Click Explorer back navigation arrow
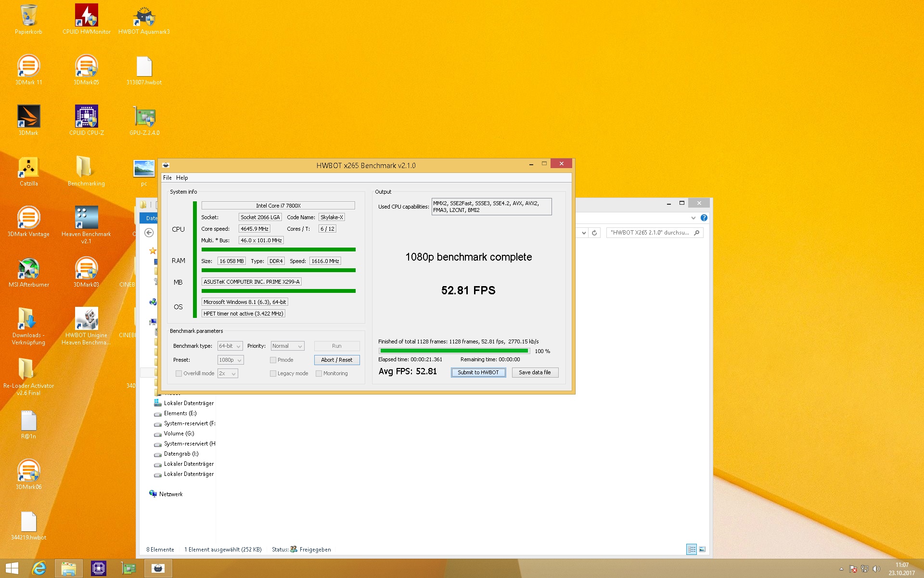This screenshot has width=924, height=578. point(149,233)
